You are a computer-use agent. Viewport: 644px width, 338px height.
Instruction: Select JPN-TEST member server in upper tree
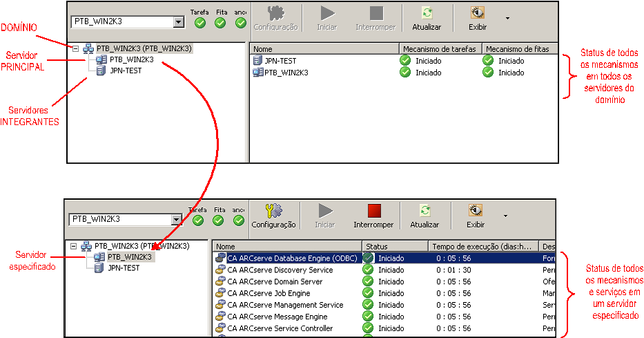(126, 71)
